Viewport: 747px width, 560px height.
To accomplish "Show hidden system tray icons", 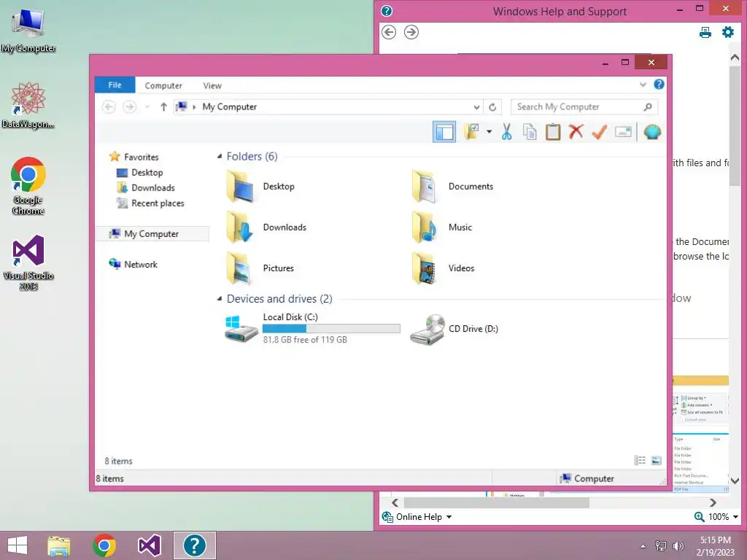I will [643, 546].
